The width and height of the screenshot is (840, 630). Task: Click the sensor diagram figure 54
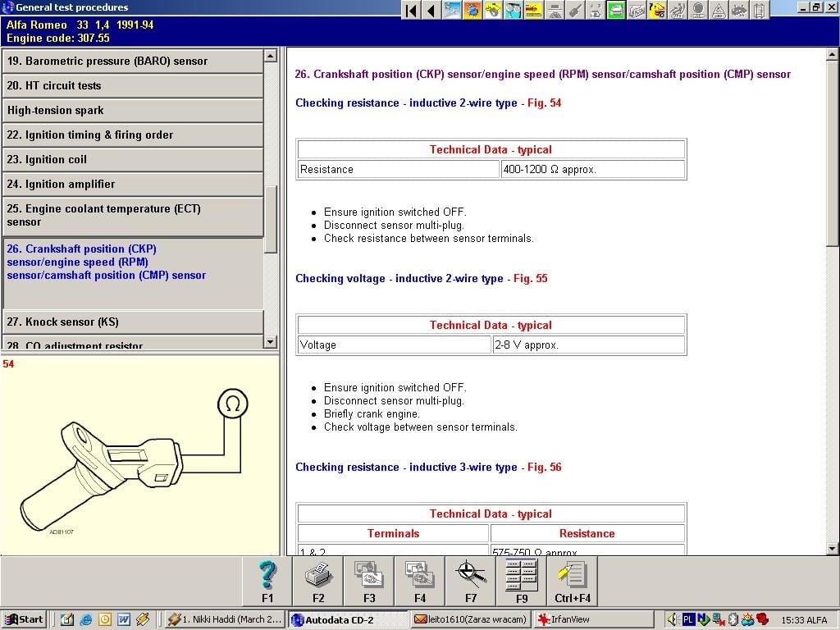coord(135,462)
